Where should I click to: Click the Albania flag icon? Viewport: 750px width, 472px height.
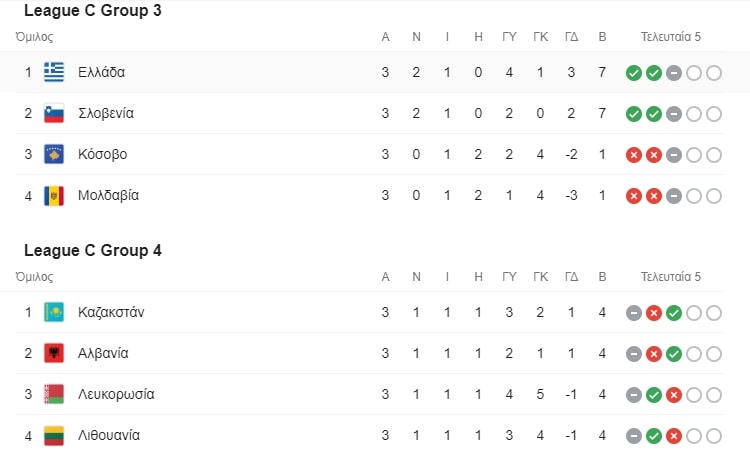54,353
